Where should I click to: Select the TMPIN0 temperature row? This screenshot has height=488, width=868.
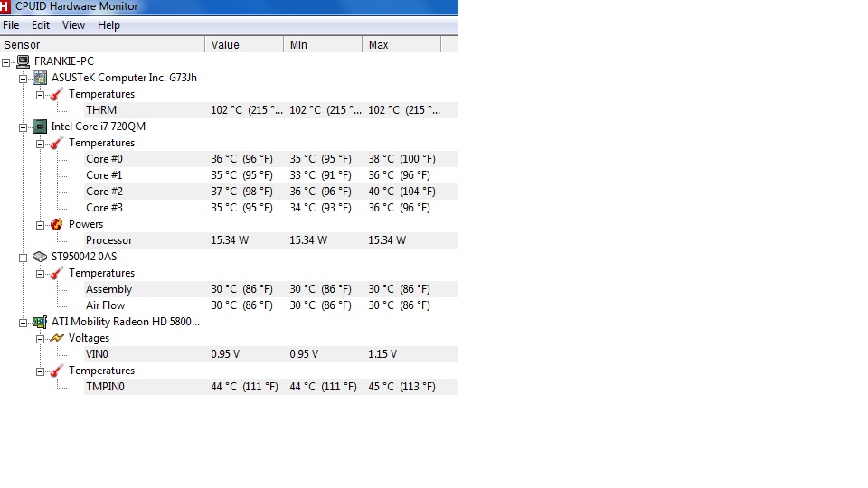pos(271,387)
